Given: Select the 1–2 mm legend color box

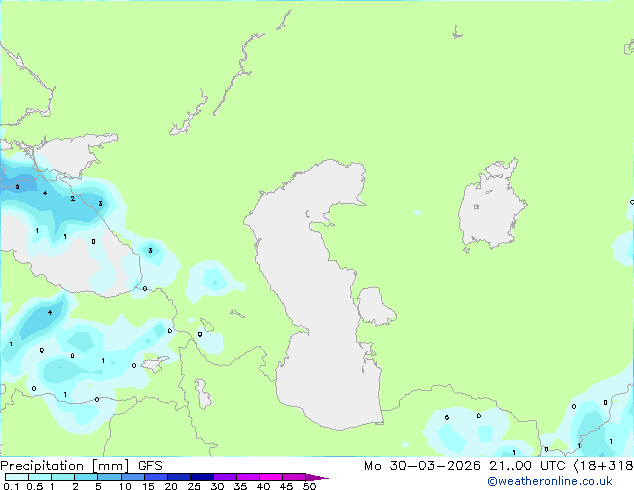Looking at the screenshot, I should click(x=63, y=477).
